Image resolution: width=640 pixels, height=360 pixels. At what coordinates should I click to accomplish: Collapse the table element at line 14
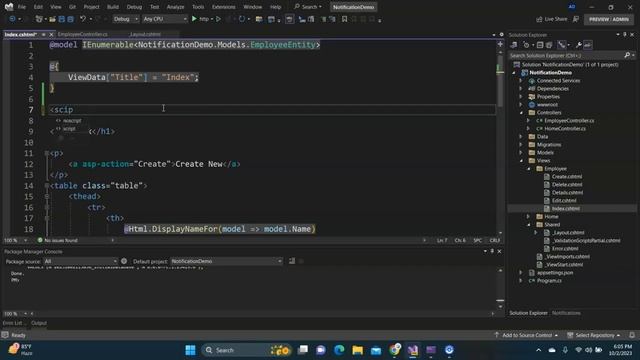(x=47, y=186)
